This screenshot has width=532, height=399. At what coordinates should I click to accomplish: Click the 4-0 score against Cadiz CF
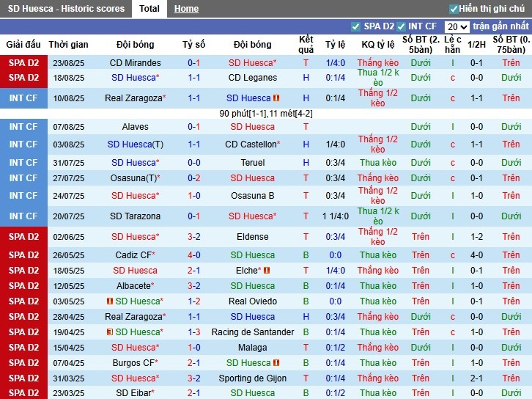click(193, 255)
